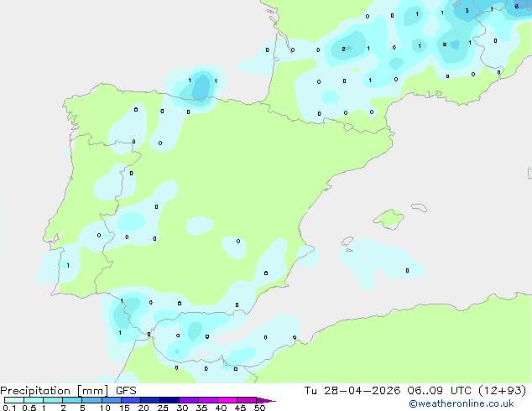532x411 pixels.
Task: Click the "30" legend value
Action: (182, 408)
